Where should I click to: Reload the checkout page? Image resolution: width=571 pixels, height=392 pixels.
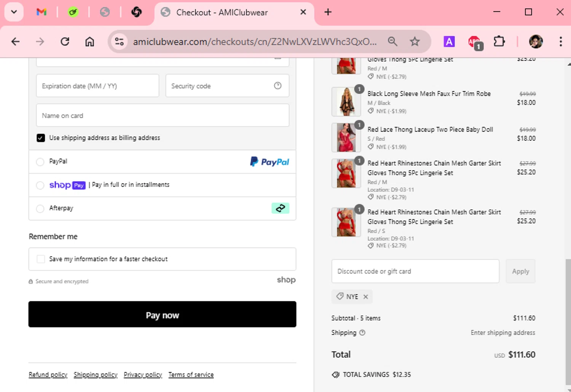click(65, 41)
